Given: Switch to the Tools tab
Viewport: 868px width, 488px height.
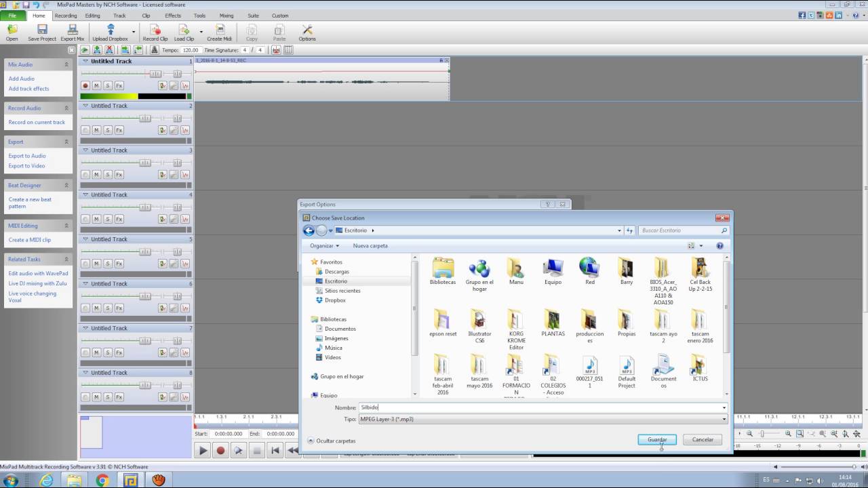Looking at the screenshot, I should click(x=199, y=15).
